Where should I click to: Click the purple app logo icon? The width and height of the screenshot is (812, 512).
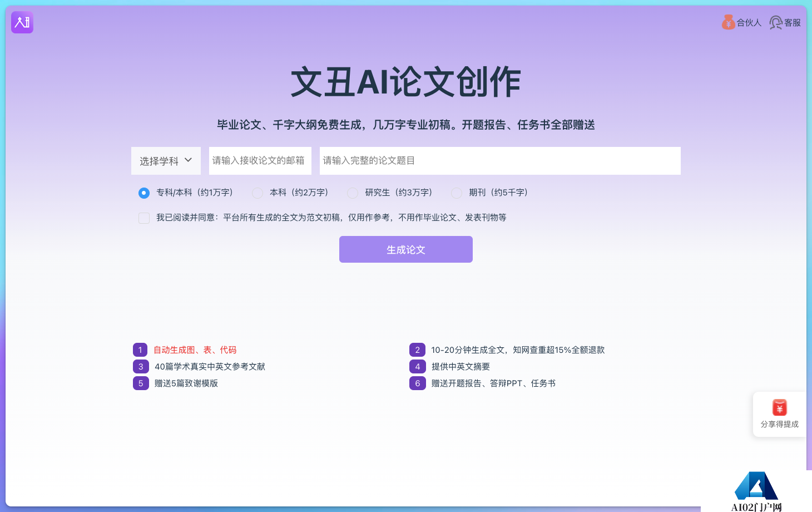[x=22, y=22]
